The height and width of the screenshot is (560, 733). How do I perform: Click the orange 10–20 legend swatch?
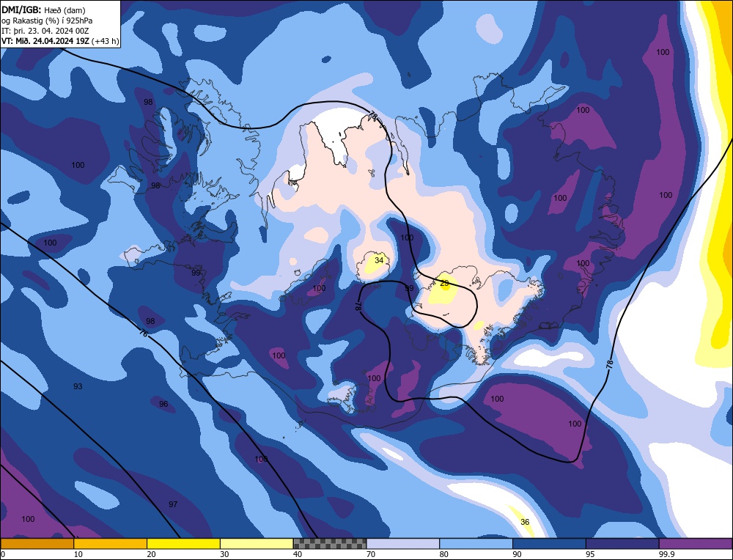pos(111,543)
